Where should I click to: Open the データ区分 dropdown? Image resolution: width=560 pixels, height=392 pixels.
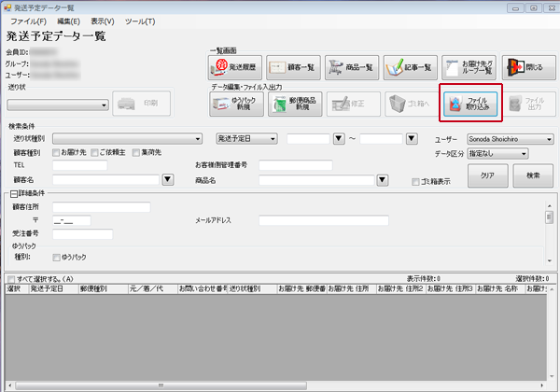click(523, 153)
